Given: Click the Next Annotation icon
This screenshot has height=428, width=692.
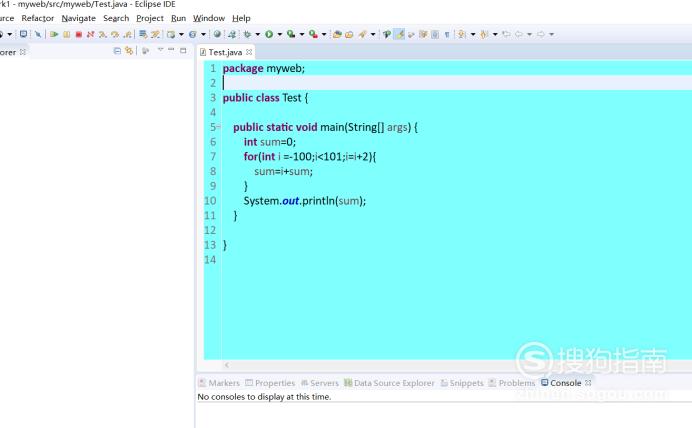Looking at the screenshot, I should coord(461,34).
